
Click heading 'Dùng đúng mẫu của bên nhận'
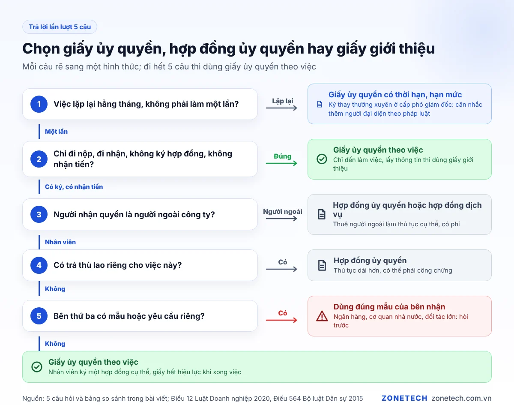click(389, 307)
